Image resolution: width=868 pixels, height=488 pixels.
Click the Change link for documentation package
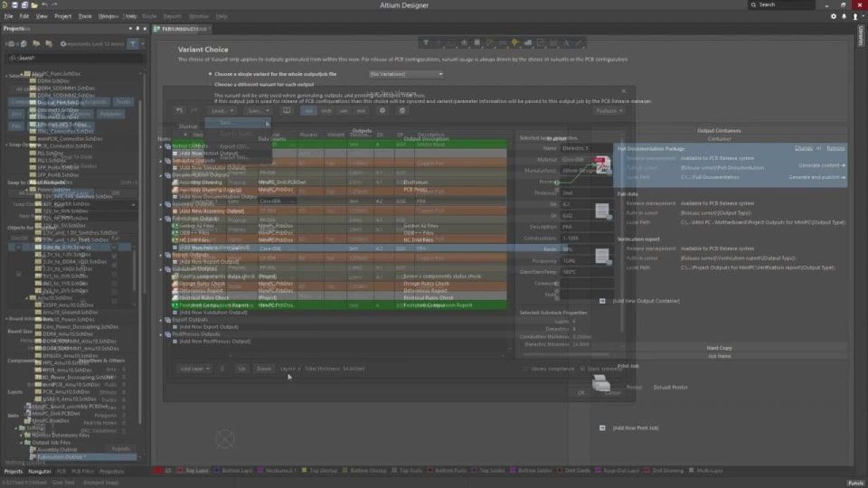click(803, 148)
